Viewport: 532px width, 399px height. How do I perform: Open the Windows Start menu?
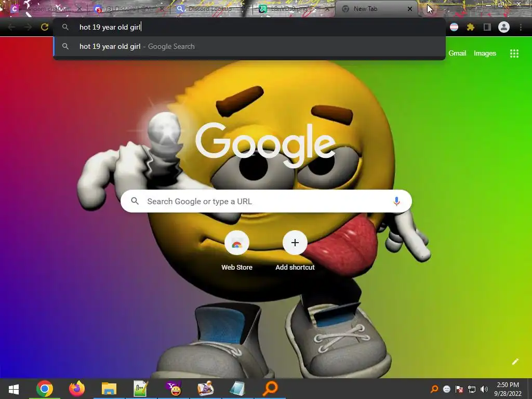[x=14, y=389]
